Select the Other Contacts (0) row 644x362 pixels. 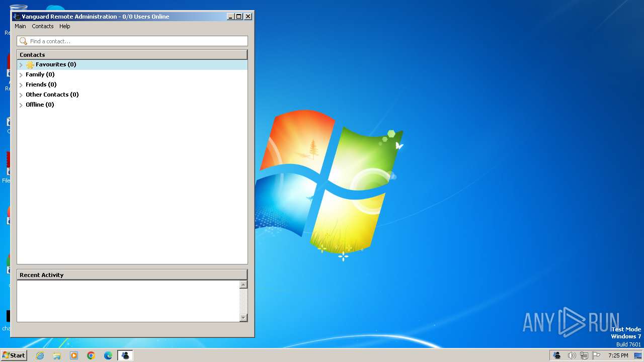[132, 95]
